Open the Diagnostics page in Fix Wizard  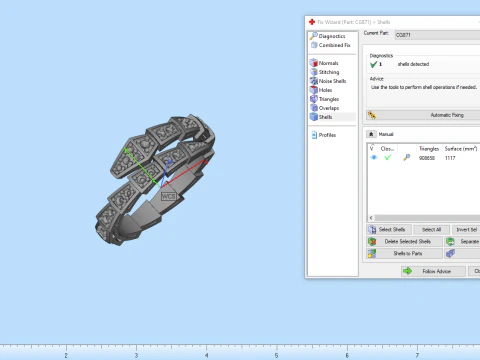click(x=328, y=36)
